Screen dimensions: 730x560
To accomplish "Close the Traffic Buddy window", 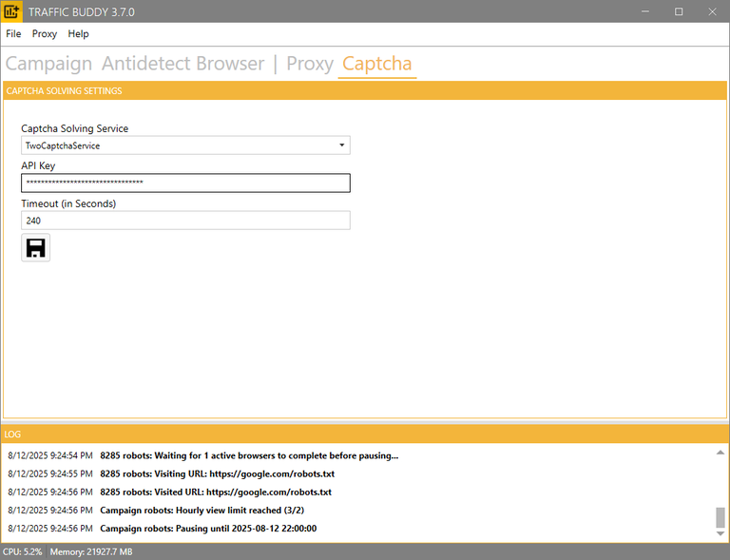I will (710, 11).
